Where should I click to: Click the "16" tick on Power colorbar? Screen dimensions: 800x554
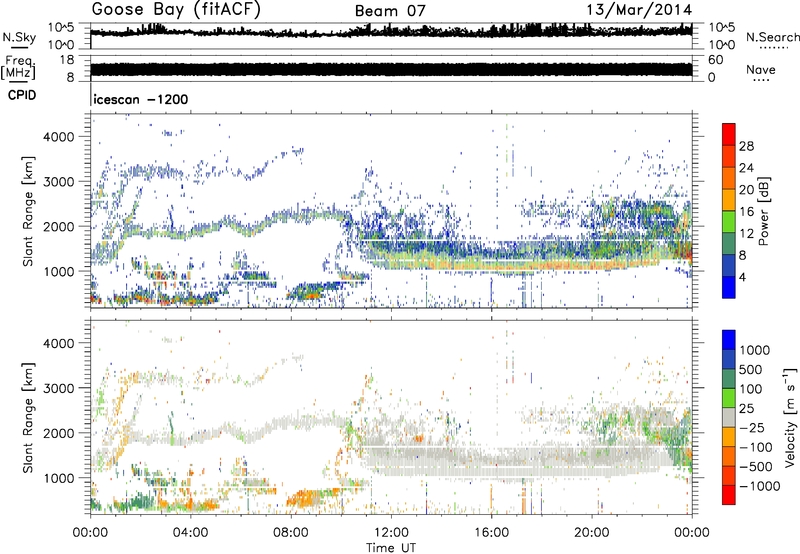click(746, 212)
